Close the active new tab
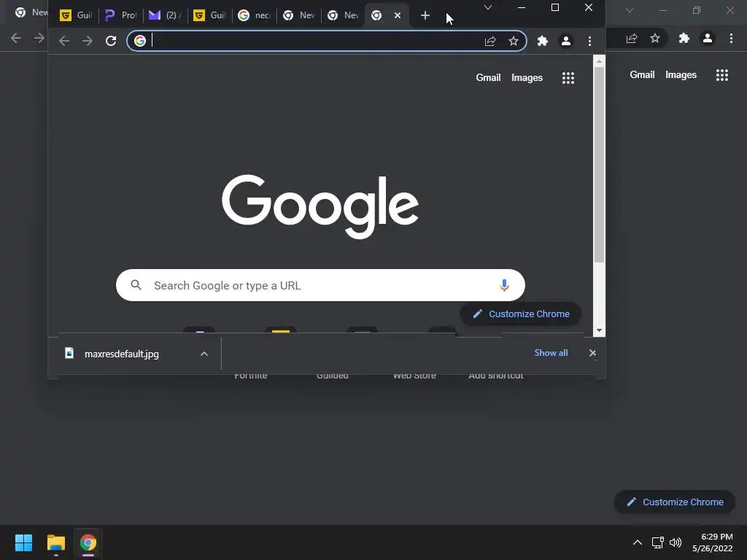747x560 pixels. (398, 16)
